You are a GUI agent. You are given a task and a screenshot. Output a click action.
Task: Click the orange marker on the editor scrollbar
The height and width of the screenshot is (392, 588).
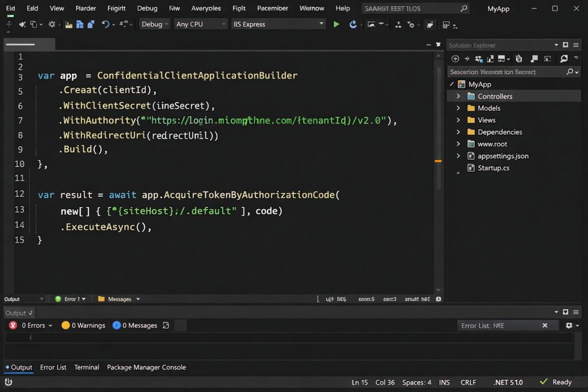coord(438,161)
